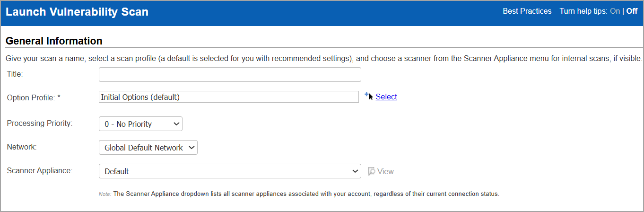Viewport: 644px width, 212px height.
Task: Turn help tips Off
Action: coord(632,11)
